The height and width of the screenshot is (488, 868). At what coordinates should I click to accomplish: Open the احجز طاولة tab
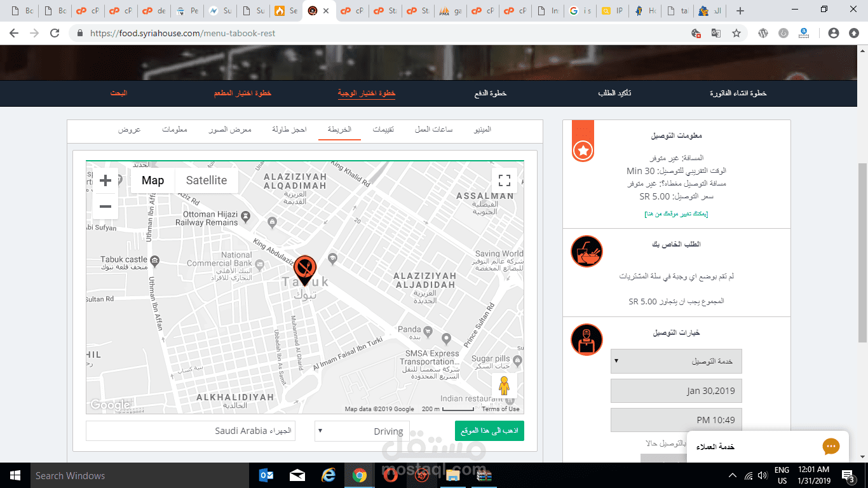[x=290, y=130]
